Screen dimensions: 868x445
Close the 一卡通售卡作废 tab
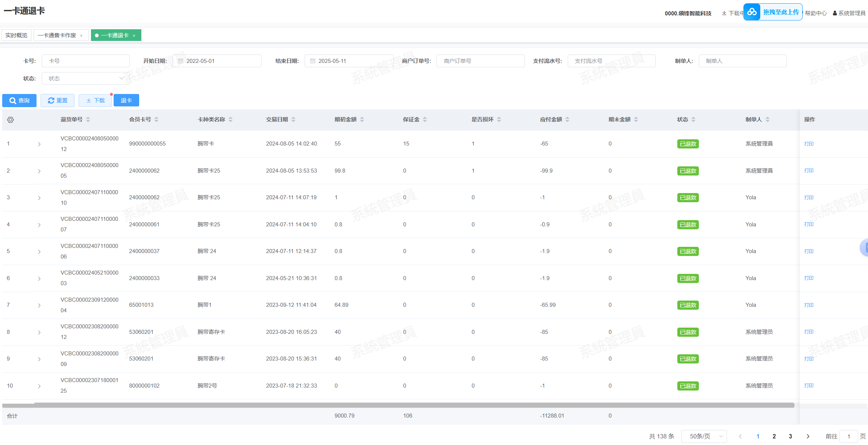click(81, 35)
